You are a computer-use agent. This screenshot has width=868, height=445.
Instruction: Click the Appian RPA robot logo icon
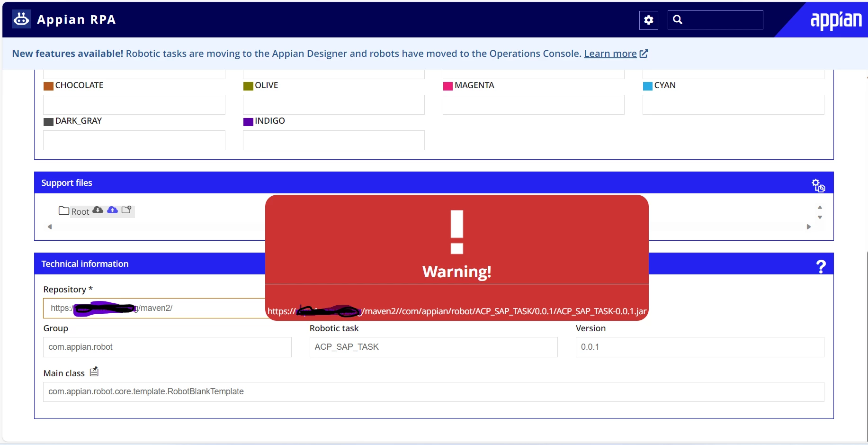click(x=21, y=19)
